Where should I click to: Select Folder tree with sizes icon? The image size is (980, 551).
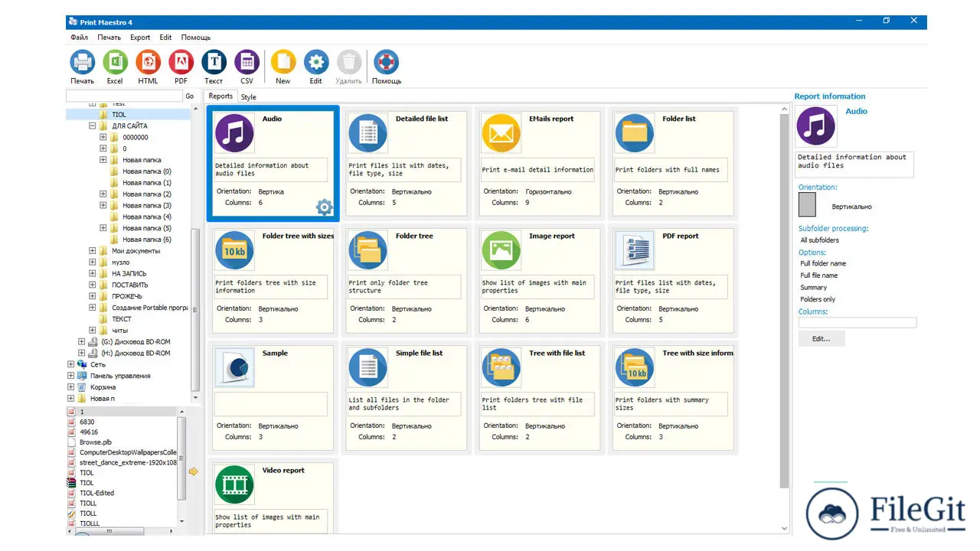(234, 249)
